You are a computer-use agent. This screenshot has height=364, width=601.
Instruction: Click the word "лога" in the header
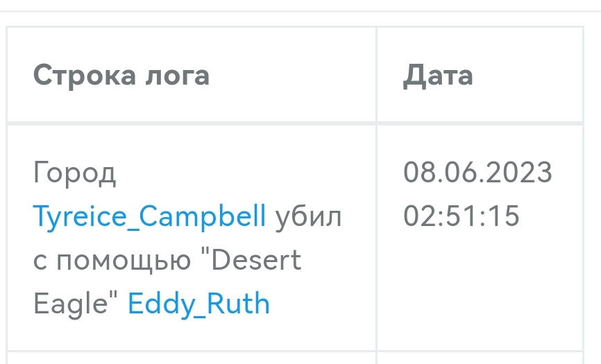177,75
